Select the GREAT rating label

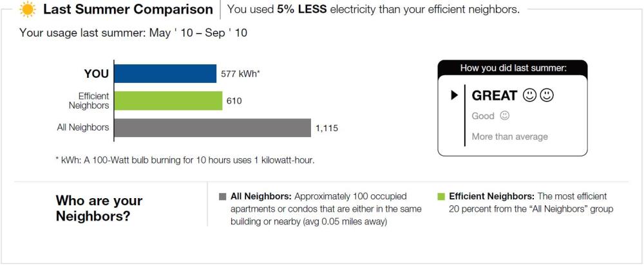494,95
